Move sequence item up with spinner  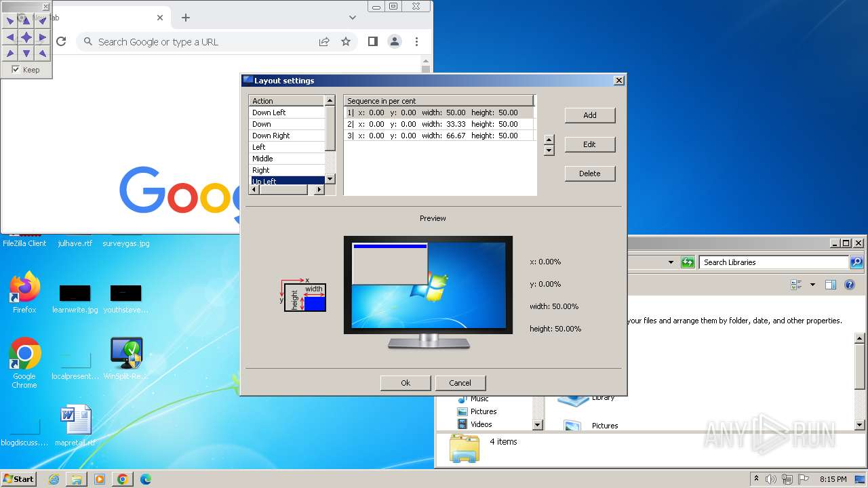[549, 140]
